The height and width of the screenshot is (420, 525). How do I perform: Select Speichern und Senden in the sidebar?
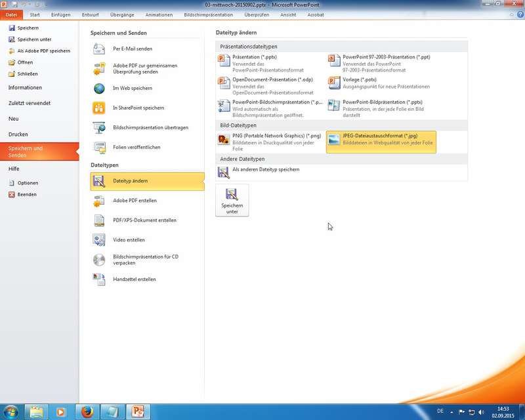click(39, 152)
